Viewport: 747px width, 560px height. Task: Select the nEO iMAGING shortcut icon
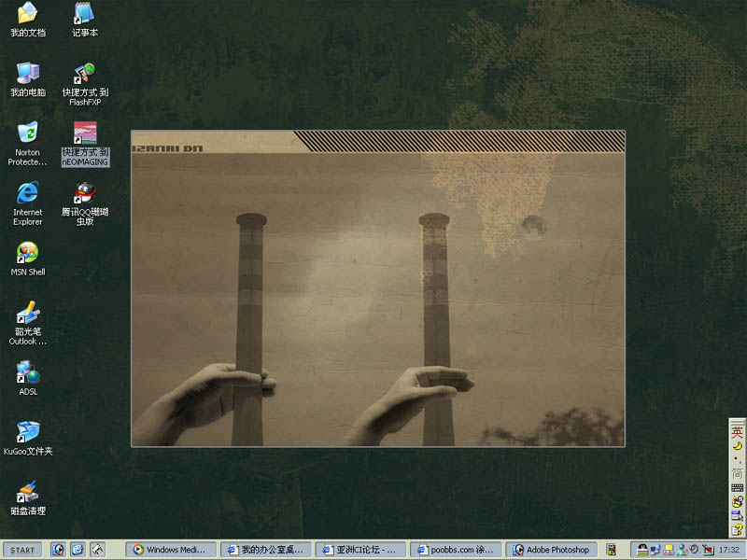coord(85,133)
